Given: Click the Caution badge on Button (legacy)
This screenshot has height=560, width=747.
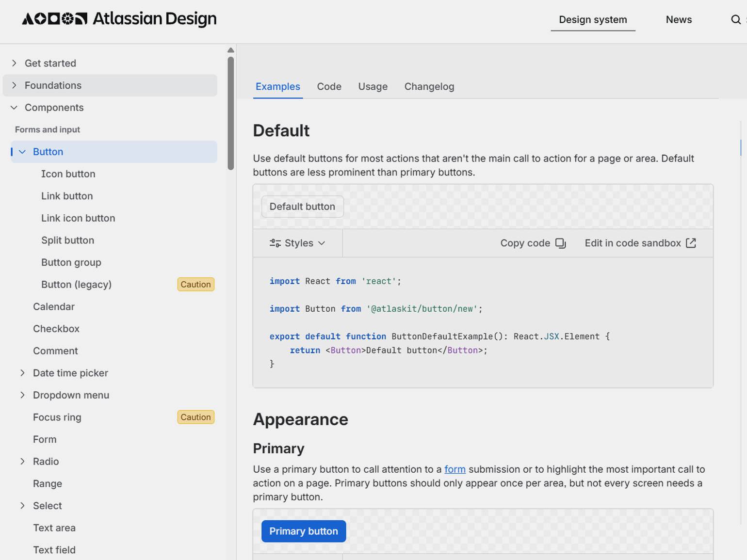Looking at the screenshot, I should click(196, 285).
